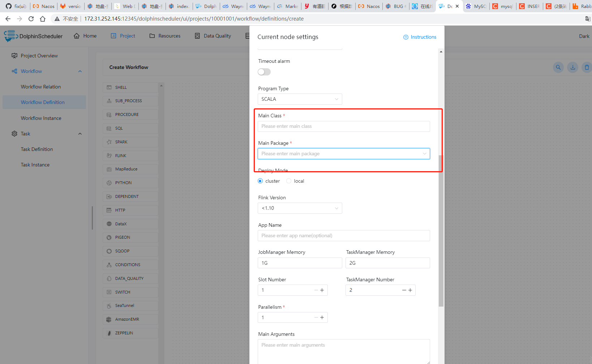Switch to the Data Quality tab
Viewport: 592px width, 364px height.
[x=213, y=36]
